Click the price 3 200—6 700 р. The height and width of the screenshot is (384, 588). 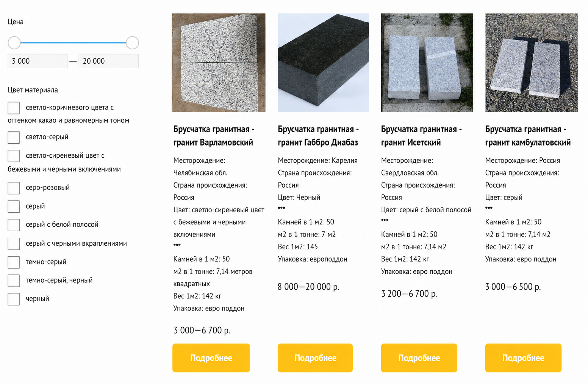(409, 294)
